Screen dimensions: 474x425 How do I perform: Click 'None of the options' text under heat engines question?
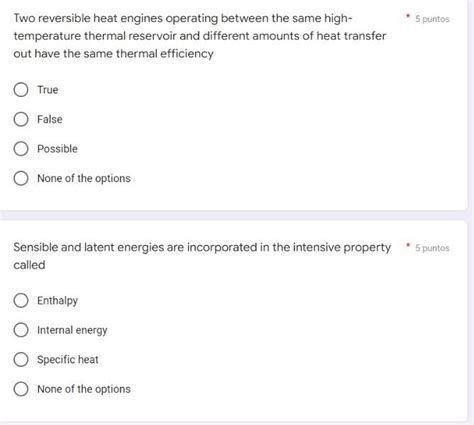click(84, 178)
